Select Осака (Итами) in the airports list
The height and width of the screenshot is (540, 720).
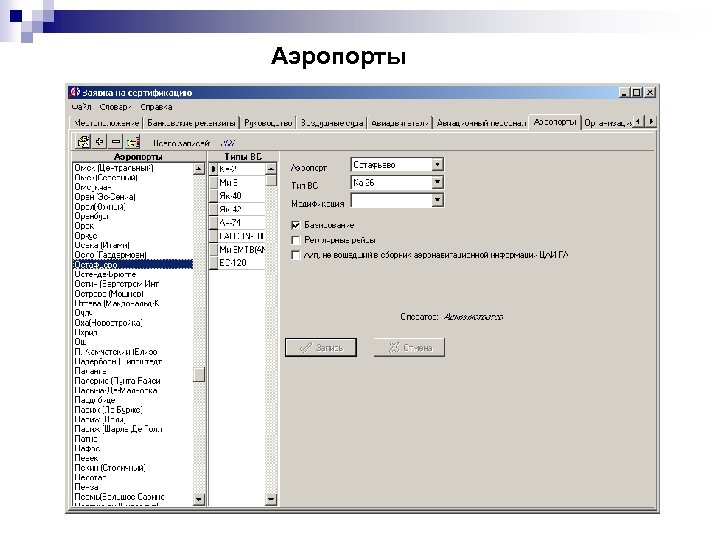coord(102,245)
